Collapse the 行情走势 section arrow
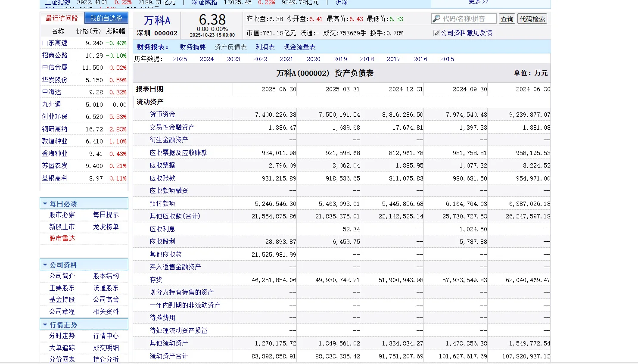Screen dimensions: 638x364 pyautogui.click(x=45, y=325)
